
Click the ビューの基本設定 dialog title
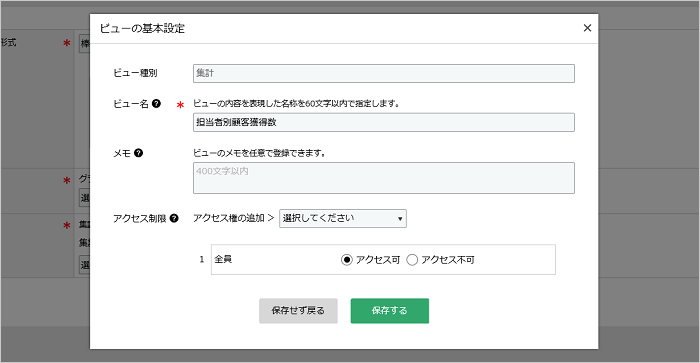(x=142, y=29)
